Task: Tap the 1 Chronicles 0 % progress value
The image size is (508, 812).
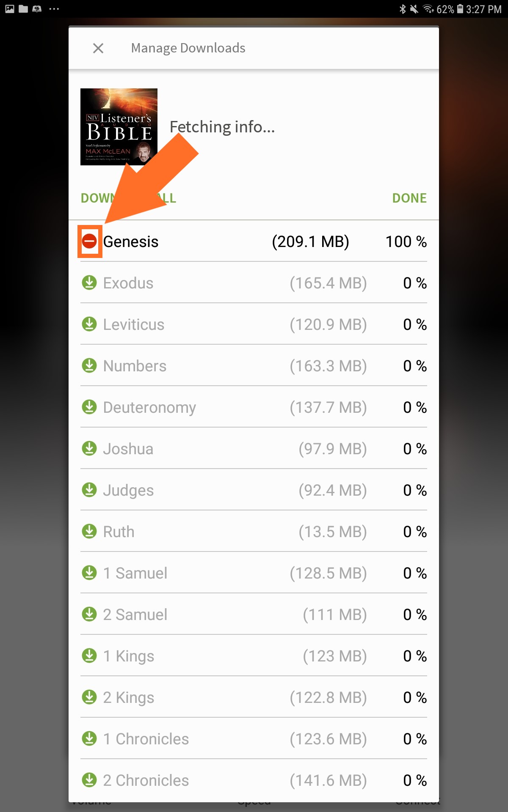Action: tap(415, 739)
